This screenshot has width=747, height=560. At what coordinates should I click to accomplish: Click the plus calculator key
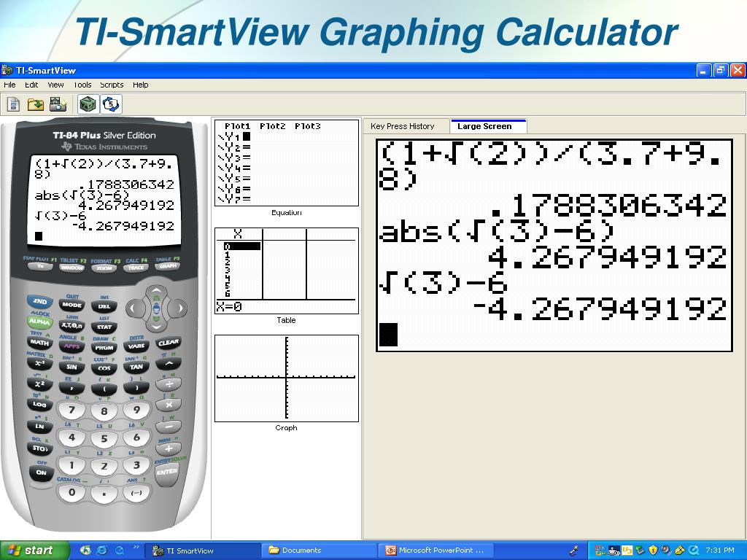(x=169, y=448)
